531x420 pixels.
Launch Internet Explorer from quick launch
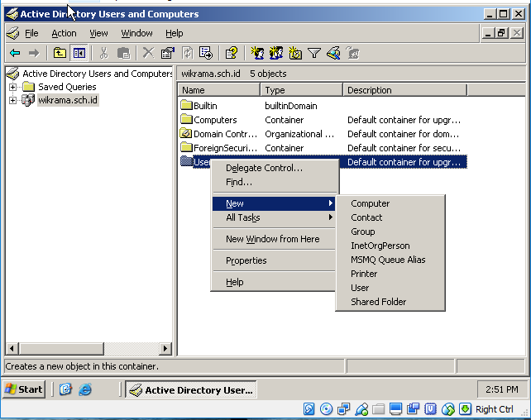(x=84, y=389)
